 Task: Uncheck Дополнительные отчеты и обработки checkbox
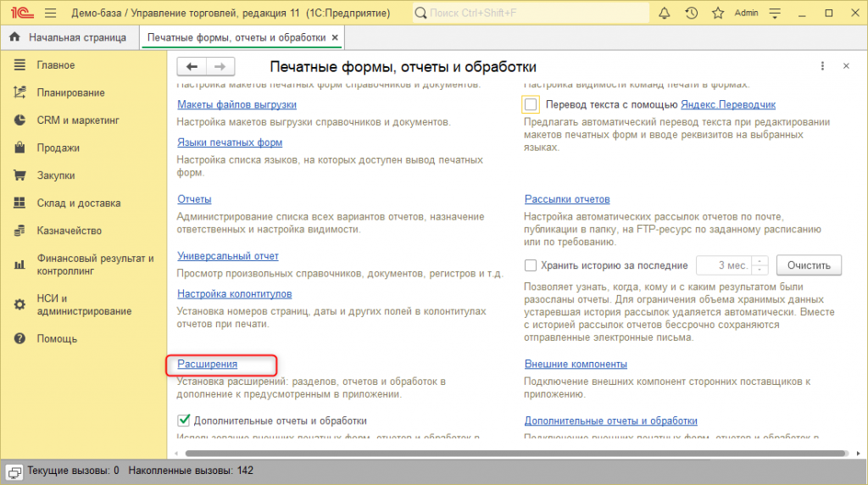click(x=184, y=421)
